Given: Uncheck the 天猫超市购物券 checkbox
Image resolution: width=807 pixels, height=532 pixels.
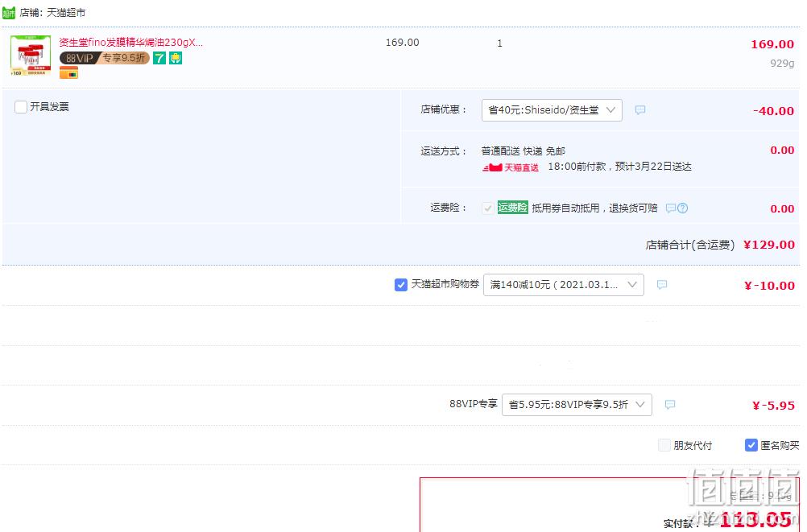Looking at the screenshot, I should click(x=401, y=285).
